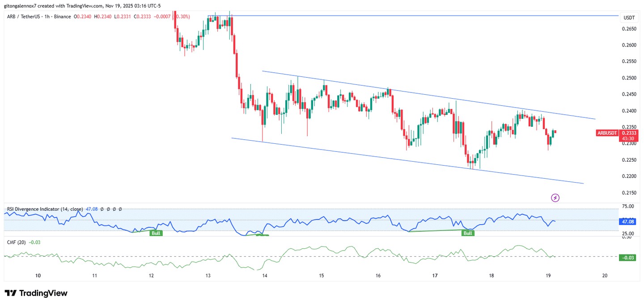Click the green -0.03 CMF value tag

(x=627, y=257)
